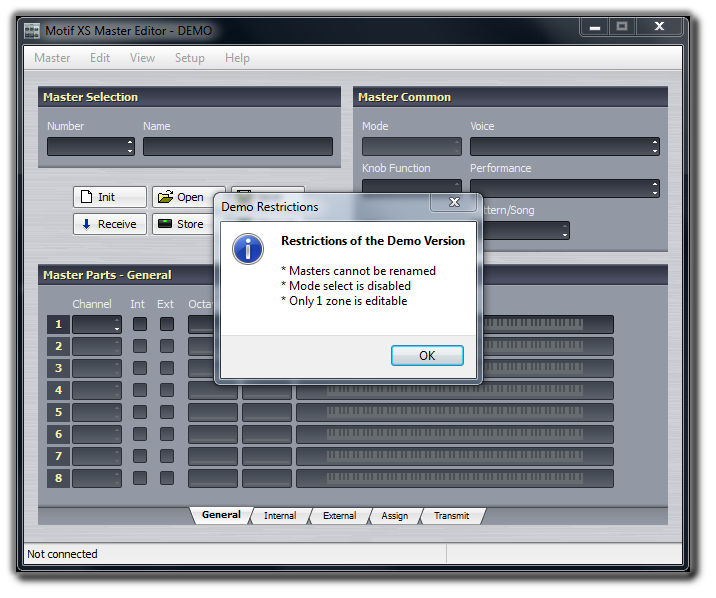This screenshot has height=598, width=716.
Task: Select part number 8 button
Action: click(58, 478)
